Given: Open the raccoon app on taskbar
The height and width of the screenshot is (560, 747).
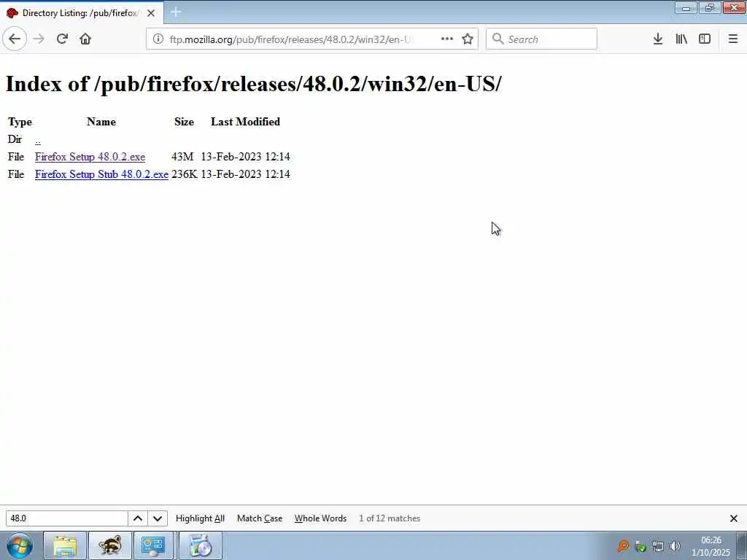Looking at the screenshot, I should coord(109,545).
